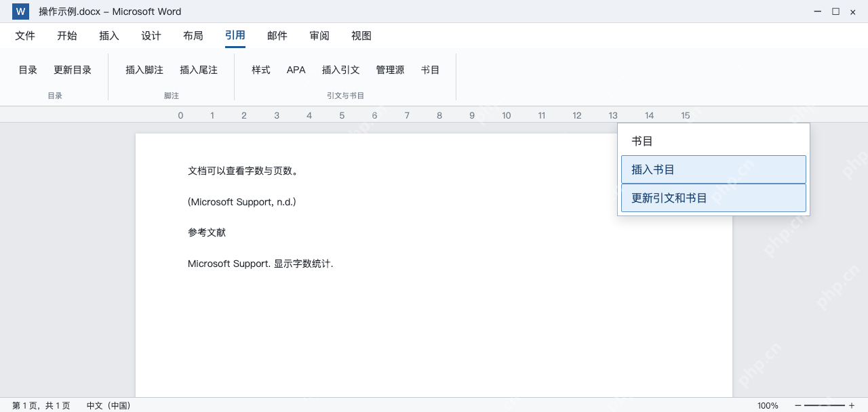Image resolution: width=868 pixels, height=412 pixels.
Task: Open the 文件 menu tab
Action: (25, 36)
